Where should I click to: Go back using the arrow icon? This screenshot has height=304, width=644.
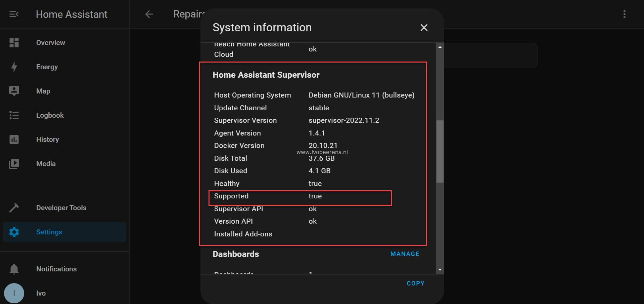149,14
